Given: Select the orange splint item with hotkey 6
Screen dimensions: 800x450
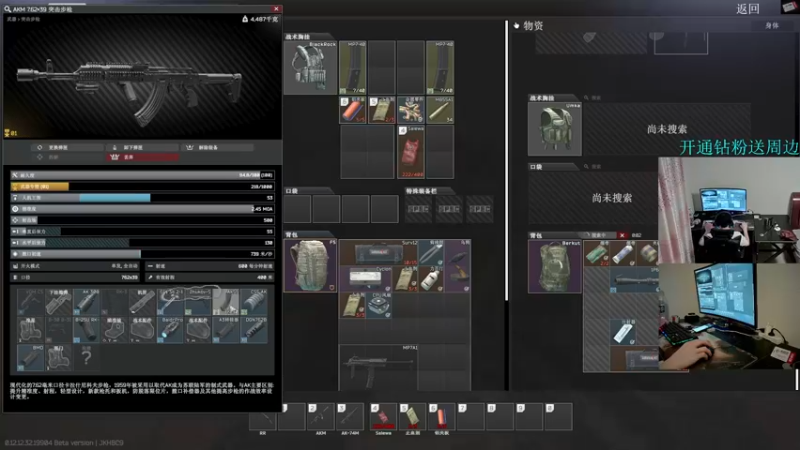Looking at the screenshot, I should [x=353, y=110].
